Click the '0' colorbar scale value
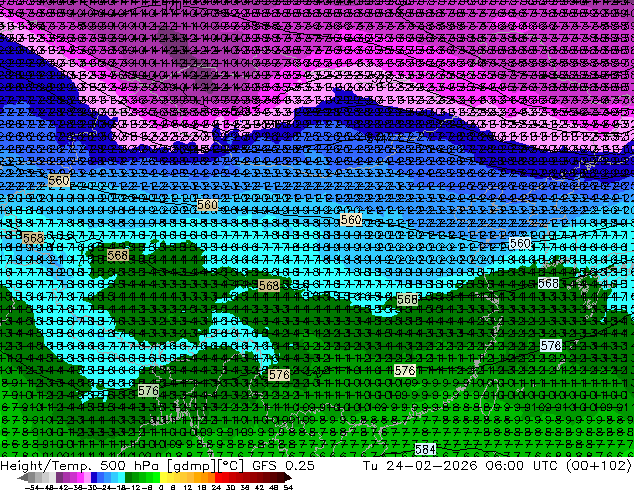 pyautogui.click(x=161, y=487)
